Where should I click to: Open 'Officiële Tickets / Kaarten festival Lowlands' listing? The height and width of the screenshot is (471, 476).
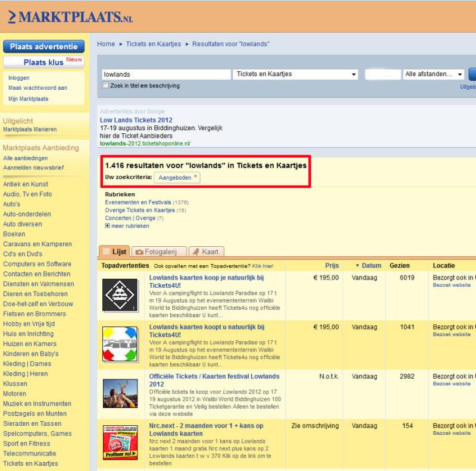[214, 380]
